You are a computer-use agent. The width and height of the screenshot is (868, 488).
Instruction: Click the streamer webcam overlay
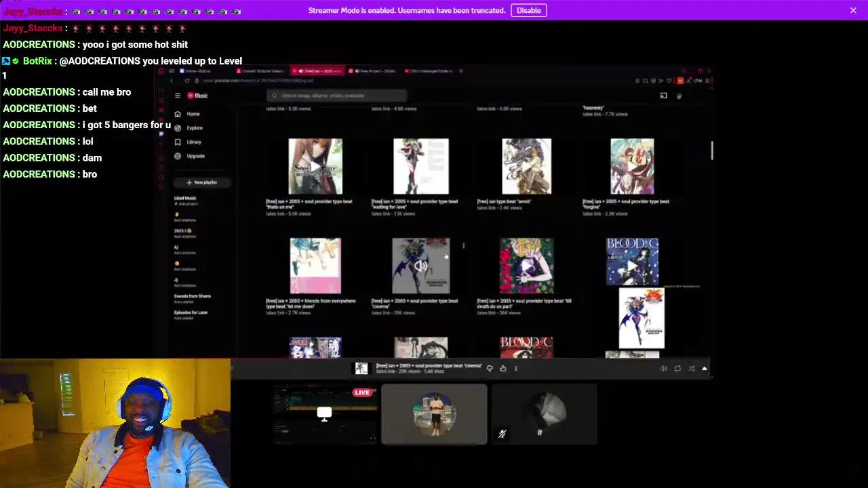click(115, 424)
